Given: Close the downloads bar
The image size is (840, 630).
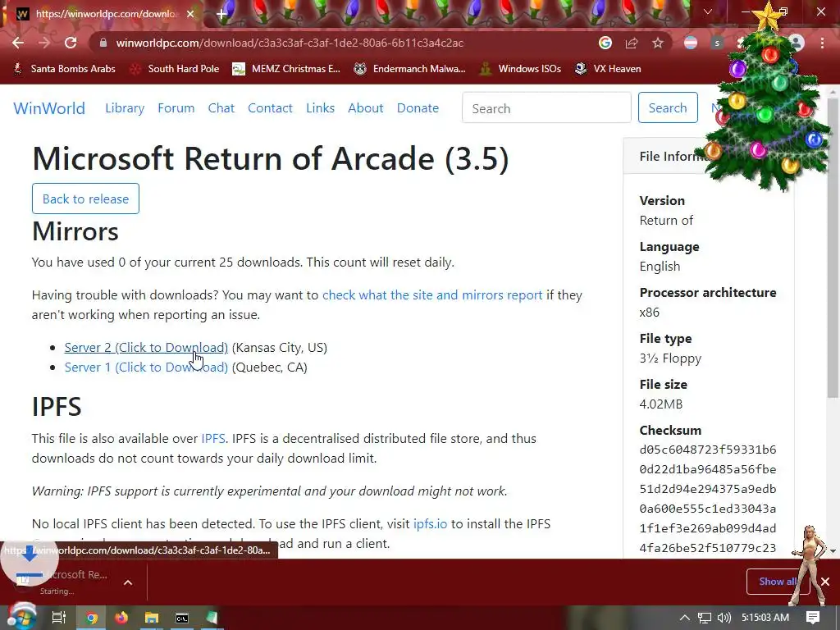Looking at the screenshot, I should (825, 582).
